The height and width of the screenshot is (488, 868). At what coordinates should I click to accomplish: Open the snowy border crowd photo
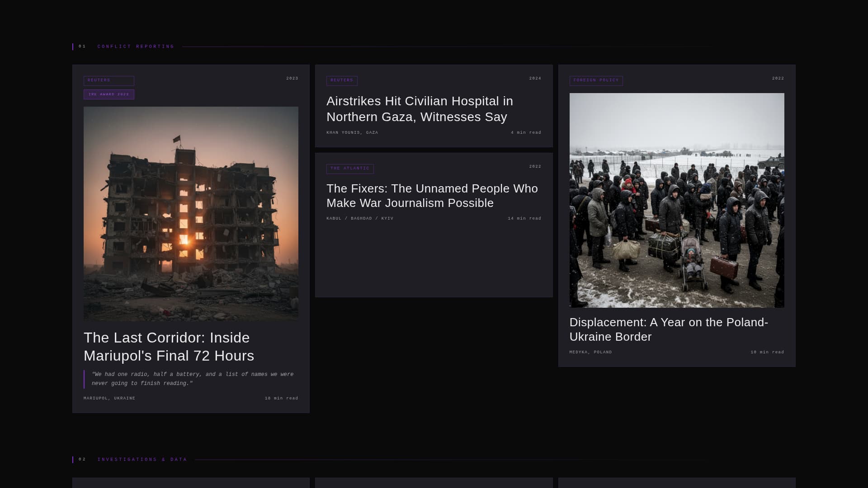point(677,200)
